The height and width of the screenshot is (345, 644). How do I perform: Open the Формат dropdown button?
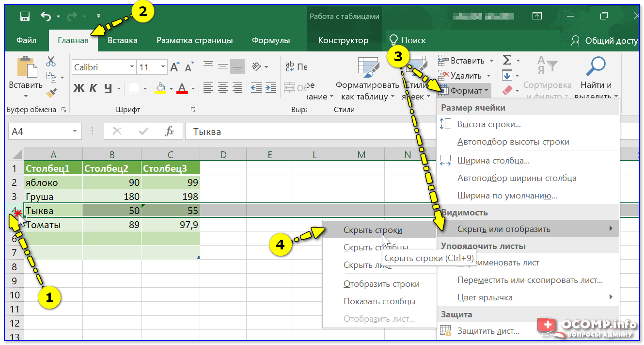pos(464,91)
